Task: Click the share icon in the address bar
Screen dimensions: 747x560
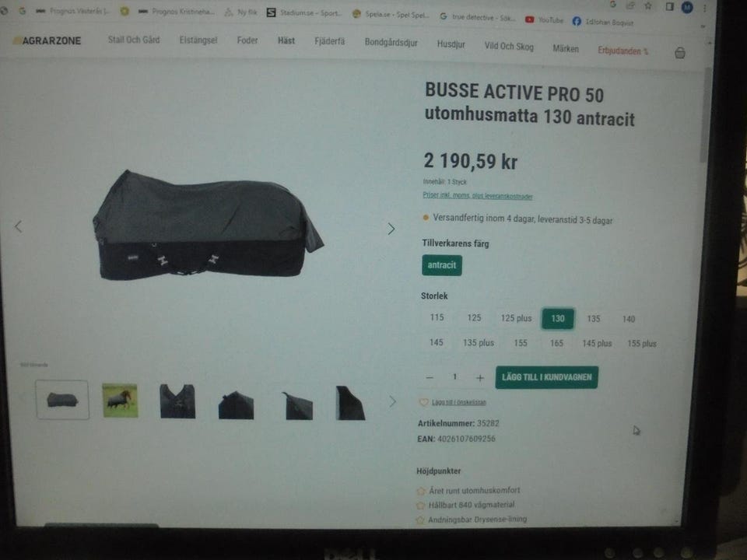Action: coord(630,5)
